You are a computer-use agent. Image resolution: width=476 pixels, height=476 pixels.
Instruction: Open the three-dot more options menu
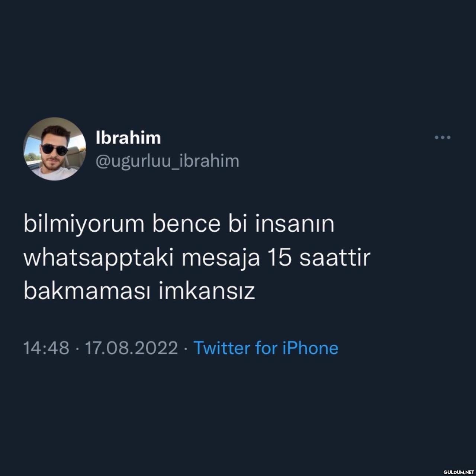443,138
